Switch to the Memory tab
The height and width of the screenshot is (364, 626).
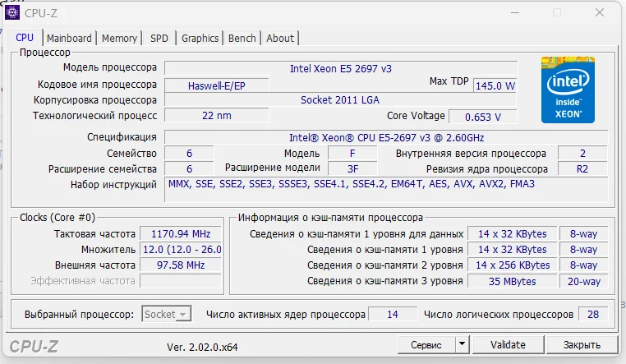tap(119, 39)
